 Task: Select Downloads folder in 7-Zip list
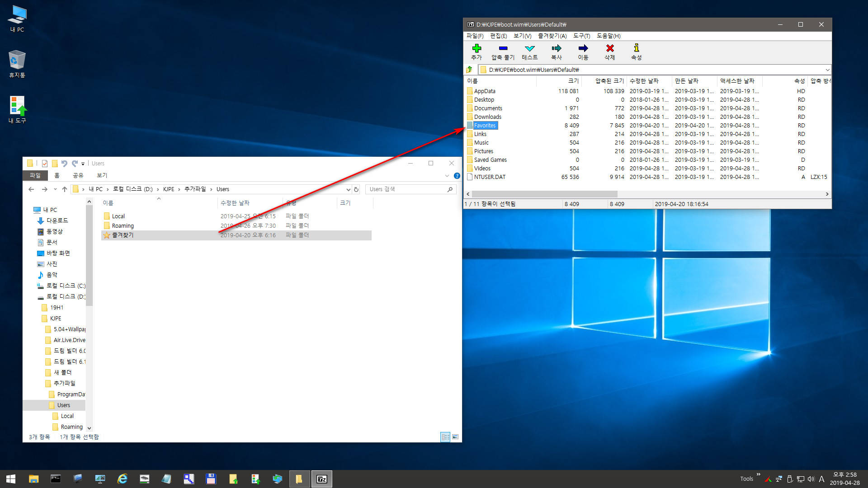(x=487, y=117)
